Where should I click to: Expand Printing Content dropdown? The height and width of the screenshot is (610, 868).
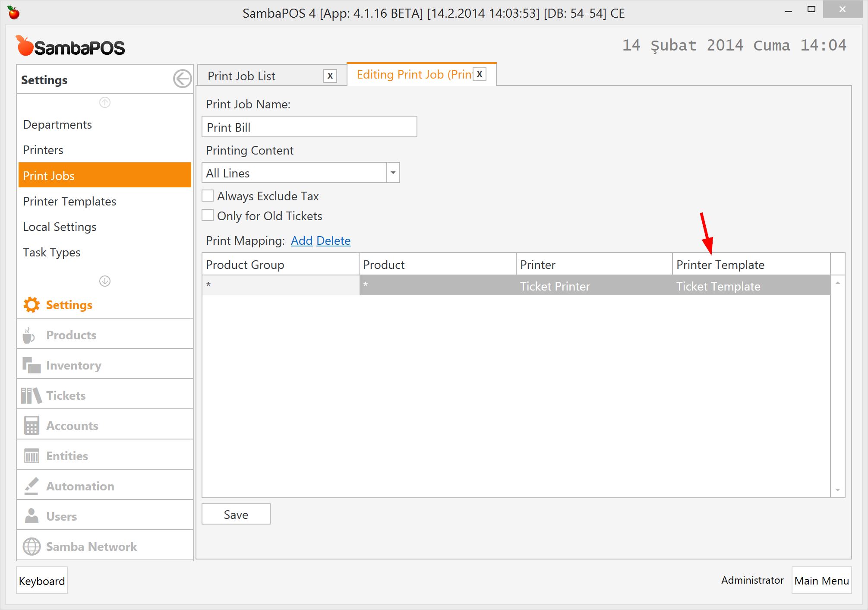click(393, 173)
